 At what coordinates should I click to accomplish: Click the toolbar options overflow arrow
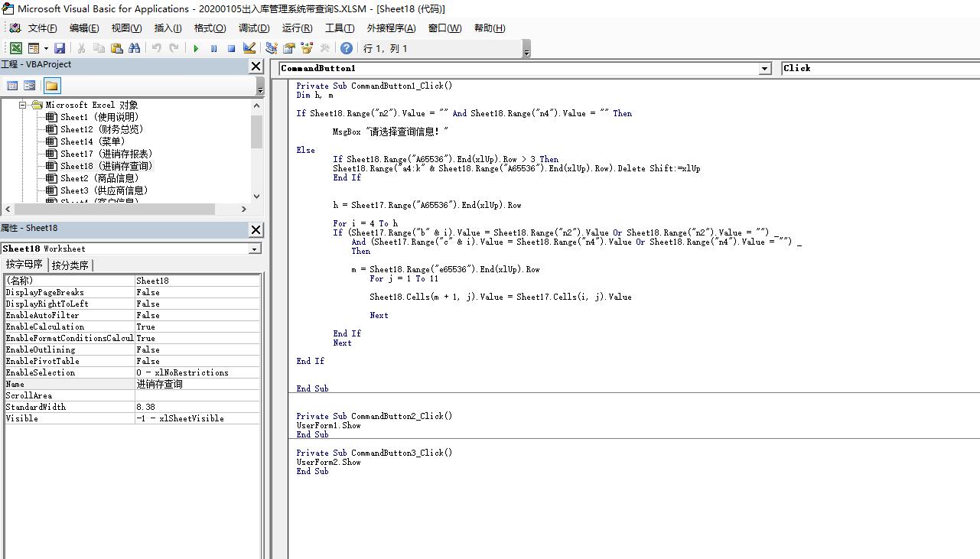pyautogui.click(x=526, y=49)
